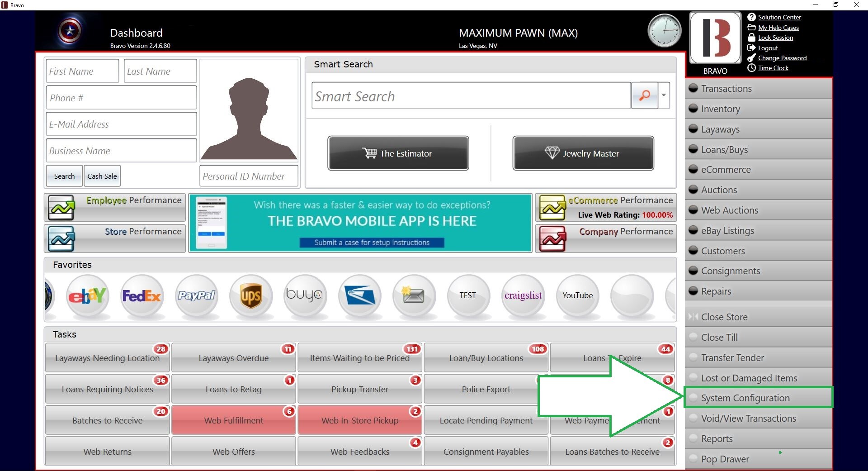This screenshot has width=868, height=471.
Task: Open Store Performance chart icon
Action: [x=61, y=238]
